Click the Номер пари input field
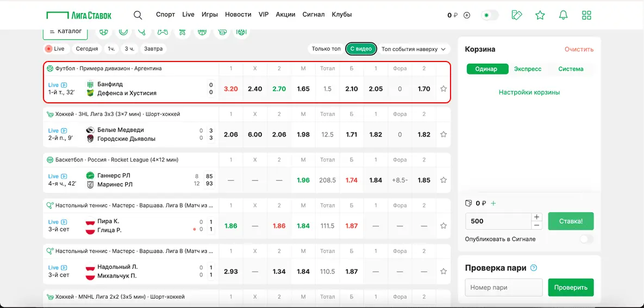This screenshot has width=644, height=308. coord(504,287)
